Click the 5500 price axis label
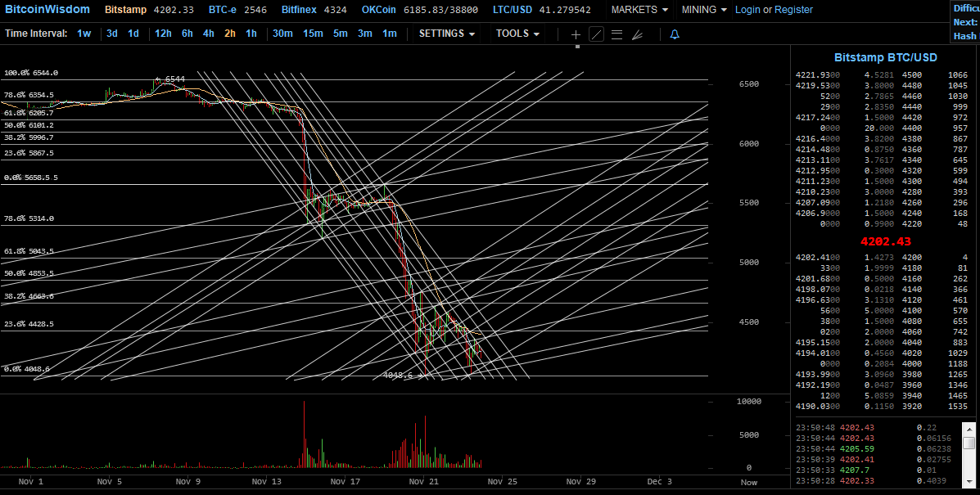Screen dimensions: 980x495 [x=749, y=203]
